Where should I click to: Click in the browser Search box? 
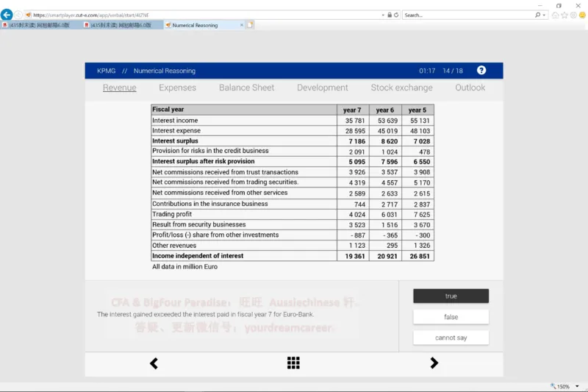coord(467,15)
